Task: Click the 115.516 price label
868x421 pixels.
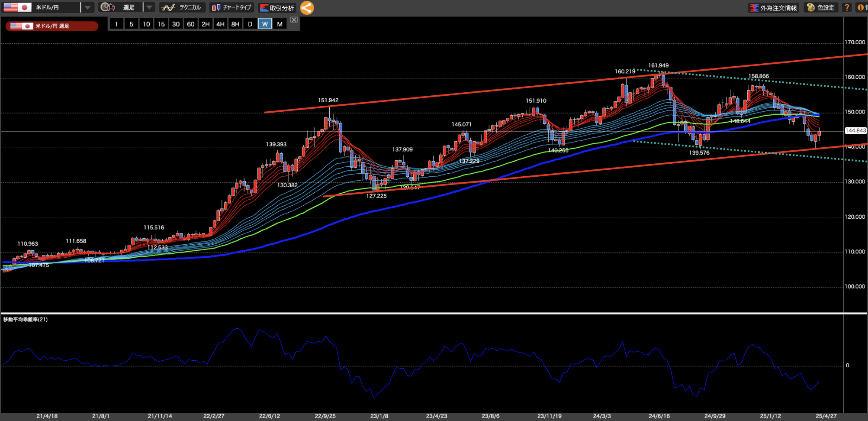Action: [154, 227]
